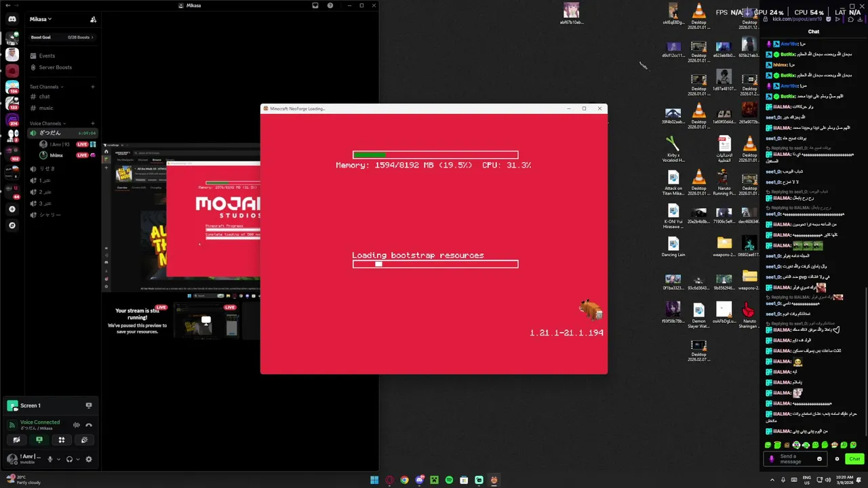
Task: Open the activities launcher button
Action: point(62,440)
